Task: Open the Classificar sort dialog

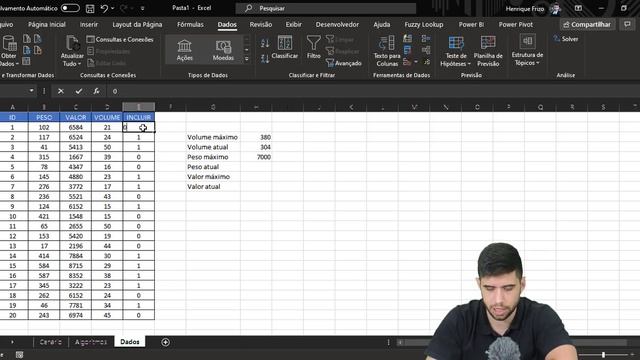Action: pyautogui.click(x=284, y=48)
